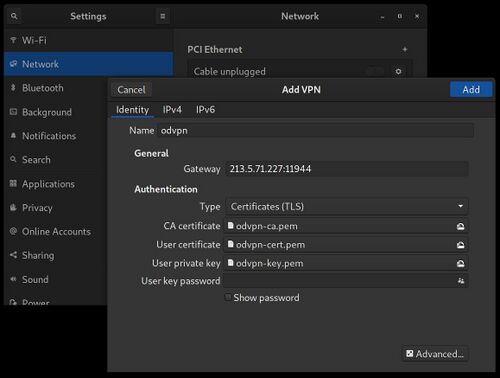Click the Bluetooth icon in sidebar
The image size is (500, 378).
13,88
